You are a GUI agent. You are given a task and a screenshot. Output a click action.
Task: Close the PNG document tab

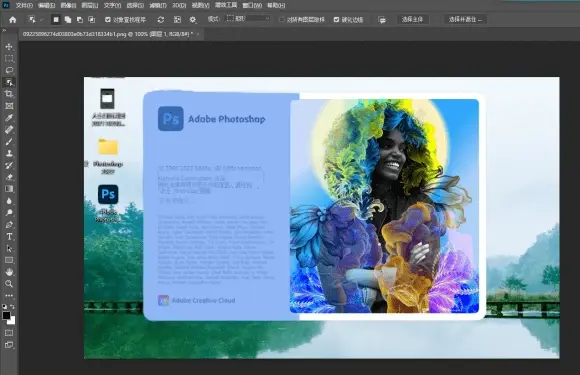(198, 34)
